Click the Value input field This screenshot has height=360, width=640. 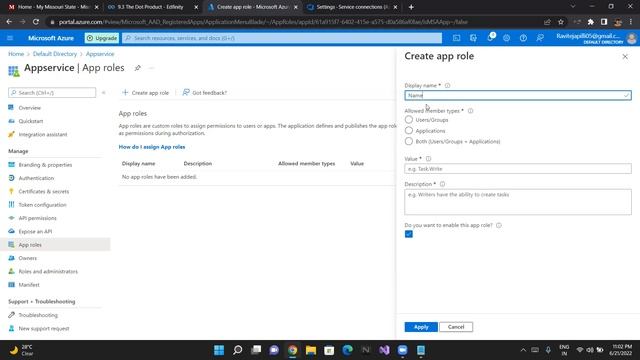coord(518,169)
